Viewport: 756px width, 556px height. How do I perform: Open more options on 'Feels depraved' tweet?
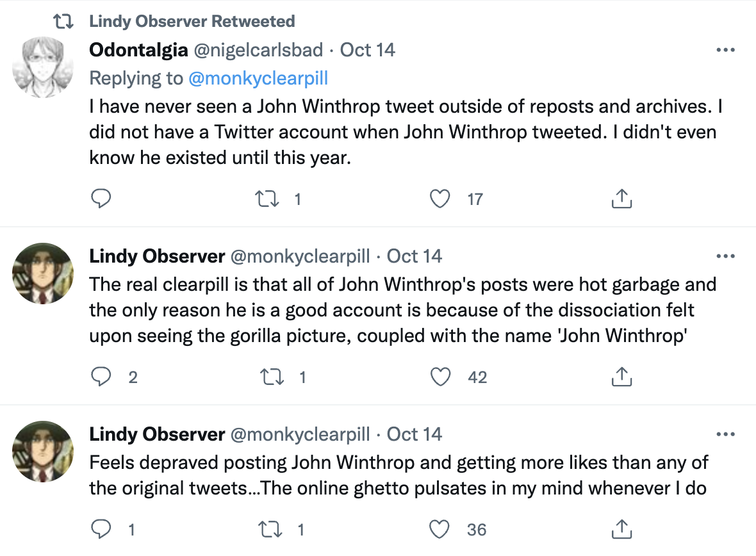(x=726, y=434)
